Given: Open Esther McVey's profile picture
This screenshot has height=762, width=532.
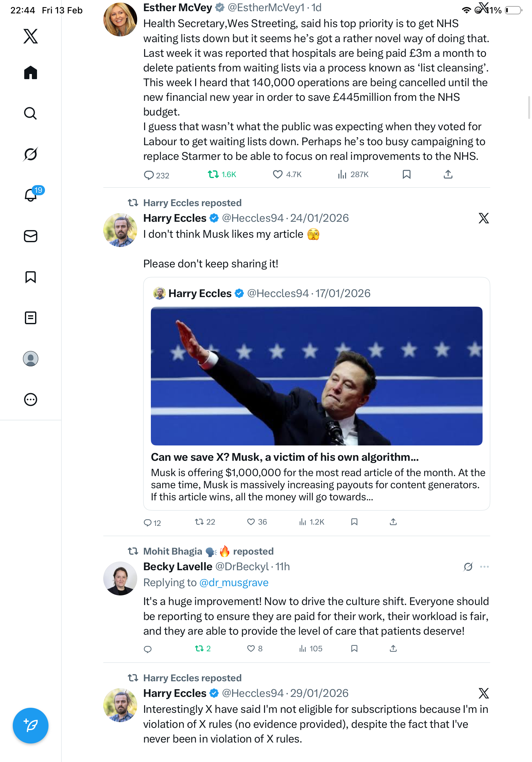Looking at the screenshot, I should pyautogui.click(x=120, y=19).
